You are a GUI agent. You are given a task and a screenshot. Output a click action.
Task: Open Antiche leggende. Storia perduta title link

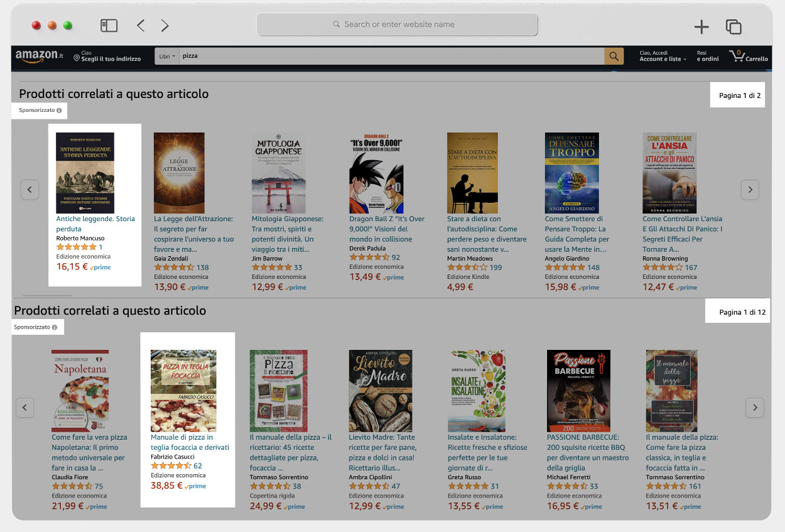tap(95, 224)
